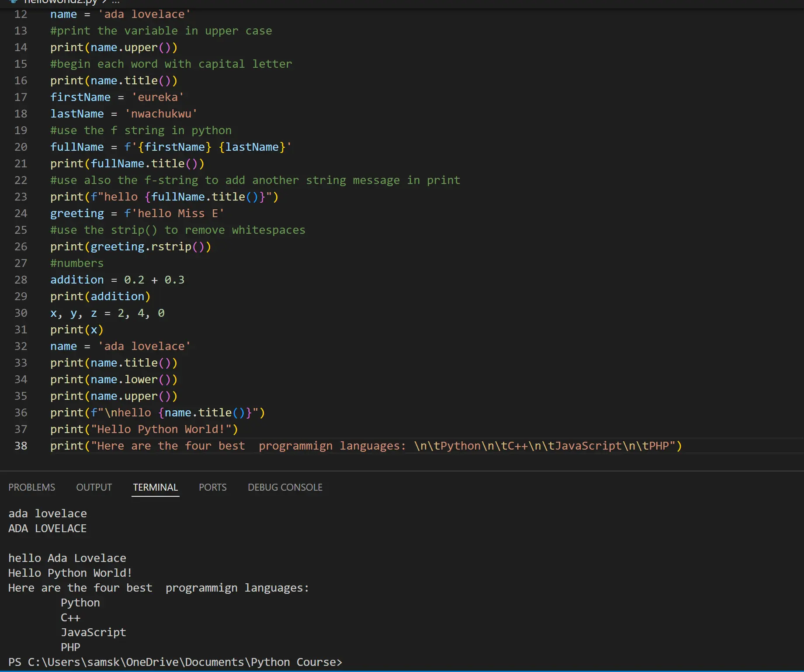Click print(x) on line 31
This screenshot has height=672, width=804.
pyautogui.click(x=77, y=329)
